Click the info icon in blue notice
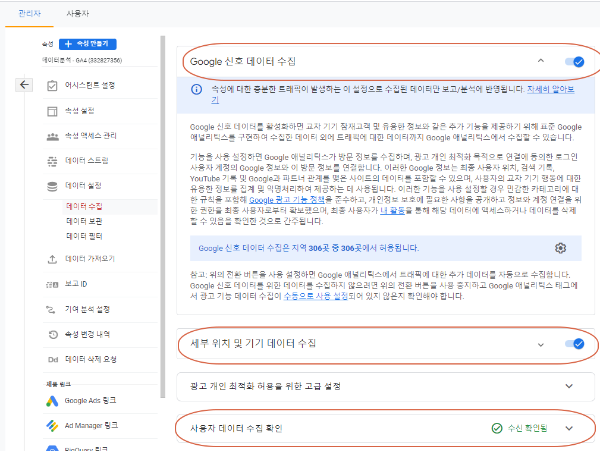Viewport: 600px width, 451px height. point(196,90)
